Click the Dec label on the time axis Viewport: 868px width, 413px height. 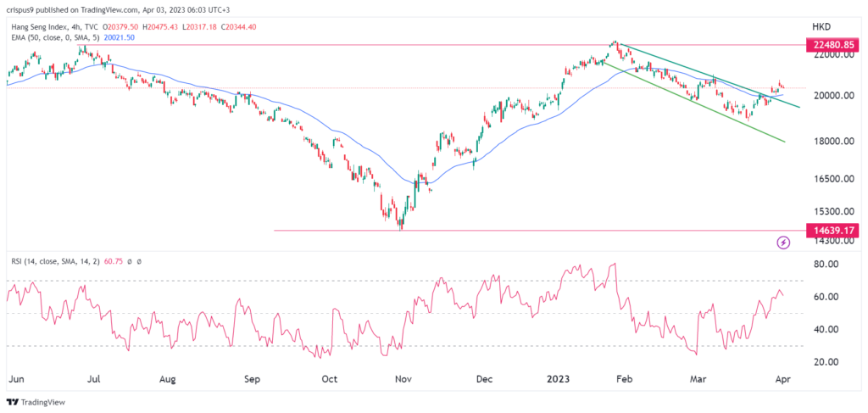coord(484,380)
